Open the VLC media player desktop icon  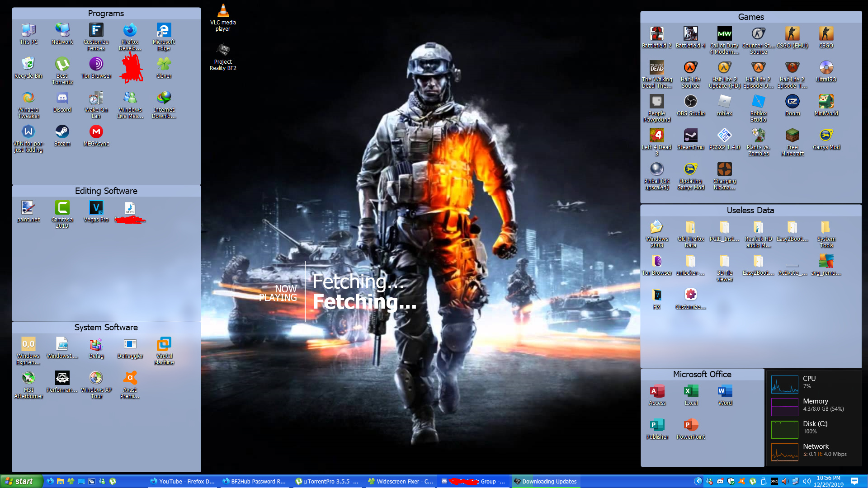[223, 17]
